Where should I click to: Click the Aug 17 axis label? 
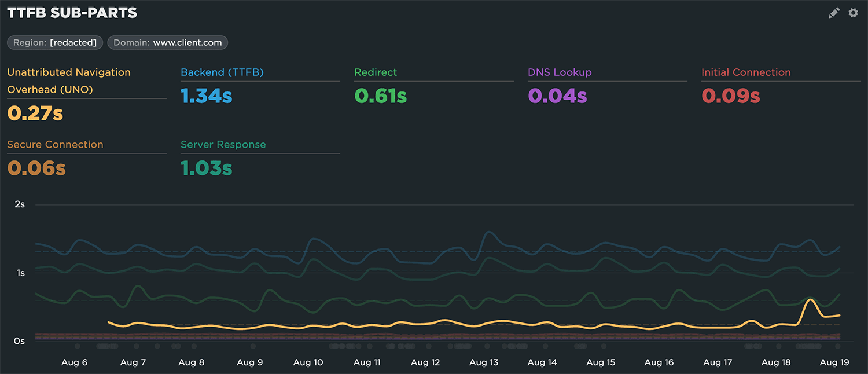[718, 362]
